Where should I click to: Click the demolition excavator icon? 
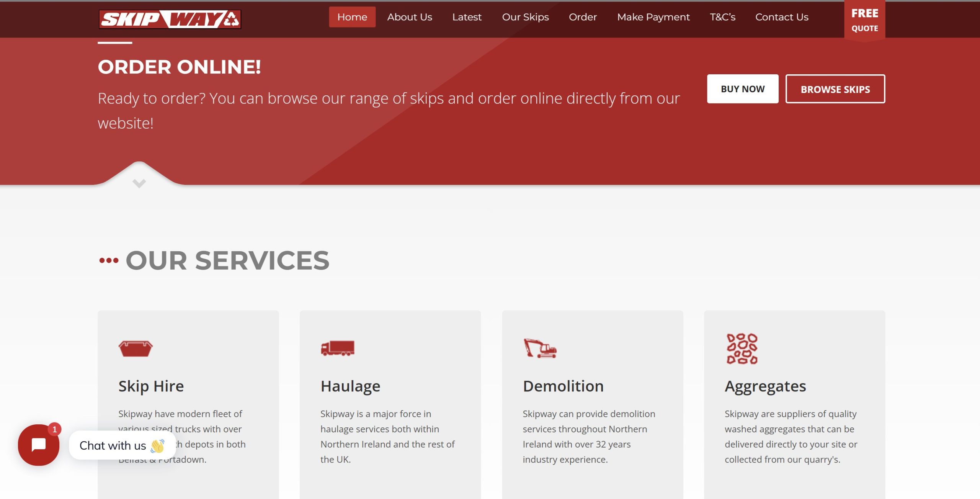(540, 348)
